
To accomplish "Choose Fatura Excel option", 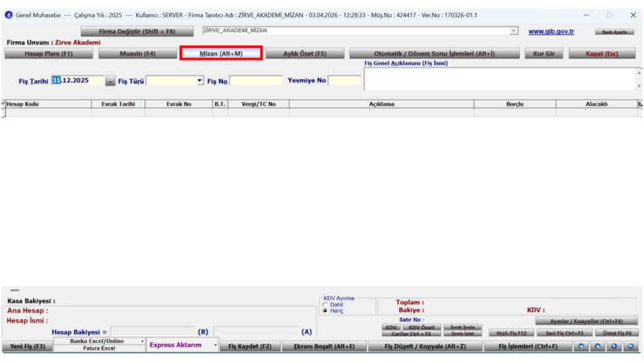I will coord(99,348).
